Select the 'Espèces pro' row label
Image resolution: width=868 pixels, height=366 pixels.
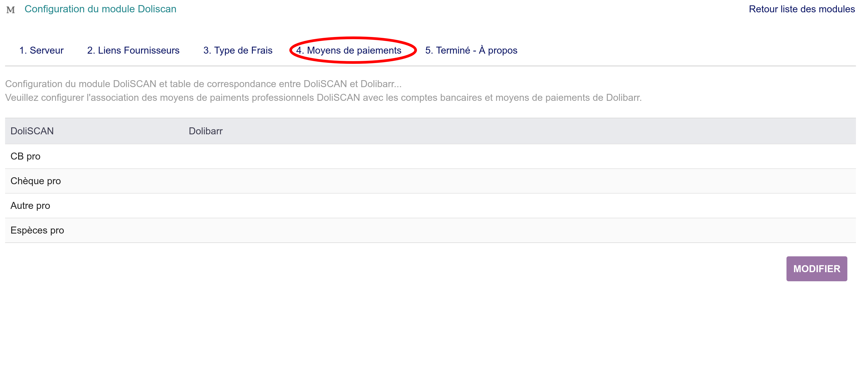pos(37,230)
